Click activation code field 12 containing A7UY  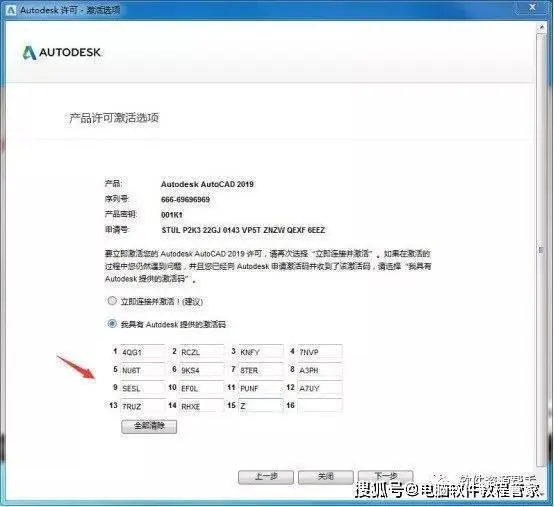(x=320, y=388)
